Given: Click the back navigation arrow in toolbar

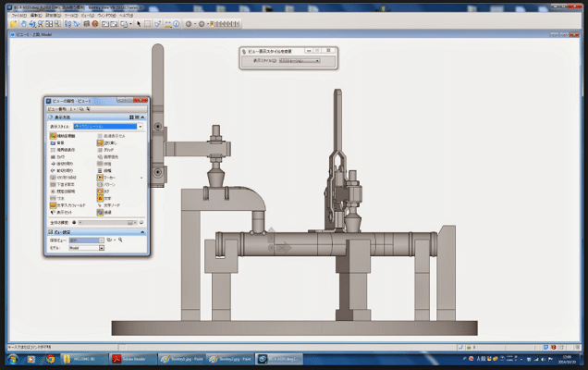Looking at the screenshot, I should click(190, 24).
